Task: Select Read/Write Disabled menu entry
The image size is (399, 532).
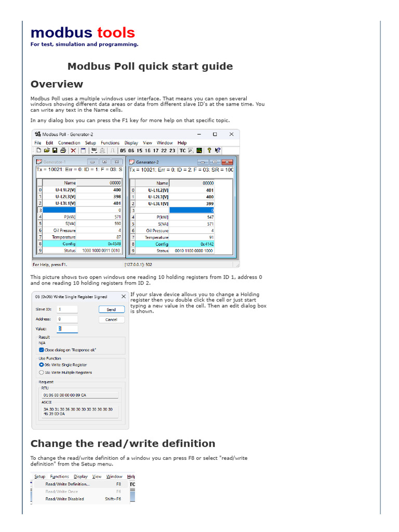Action: (82, 499)
